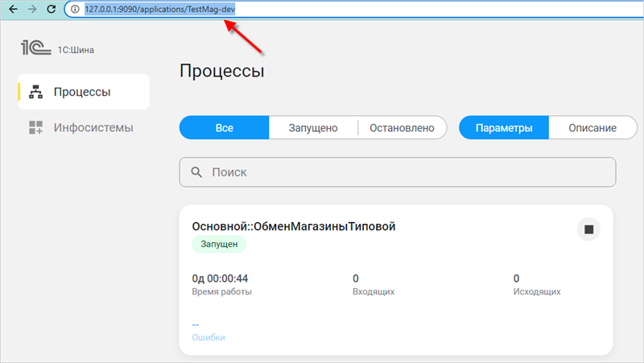The image size is (644, 363).
Task: Click the browser URL address bar
Action: coord(322,10)
